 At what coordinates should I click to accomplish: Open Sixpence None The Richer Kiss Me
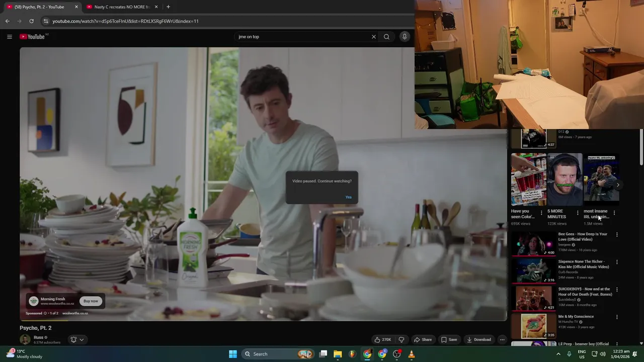pos(584,264)
